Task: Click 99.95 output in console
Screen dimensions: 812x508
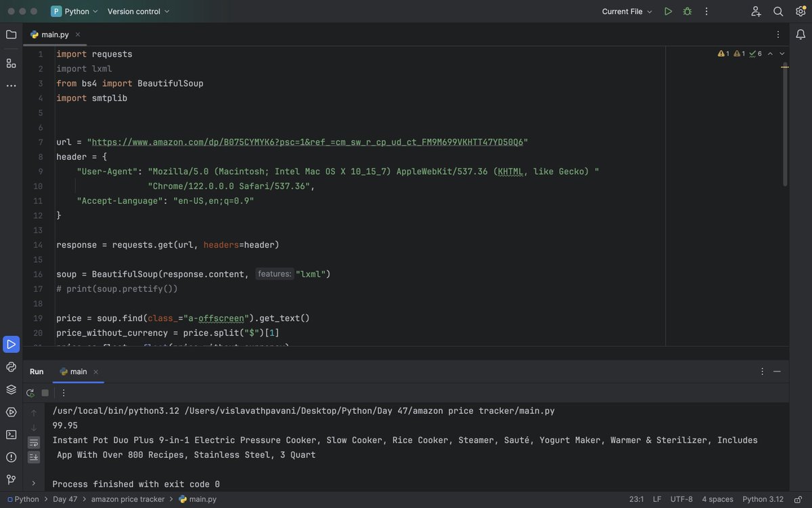Action: click(65, 425)
